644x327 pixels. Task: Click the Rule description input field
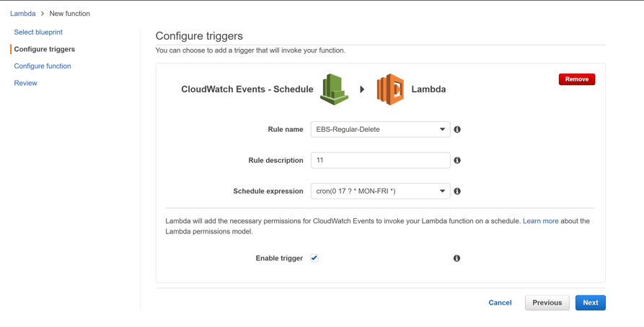(x=380, y=161)
